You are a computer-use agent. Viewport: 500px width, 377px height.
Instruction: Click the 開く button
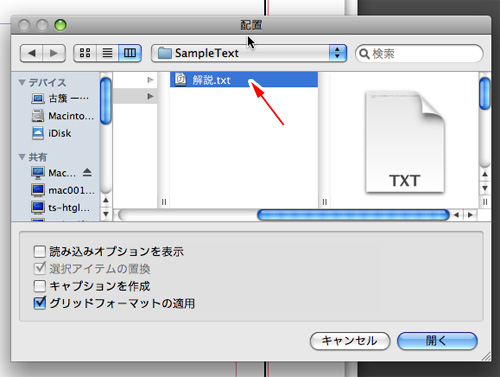437,341
